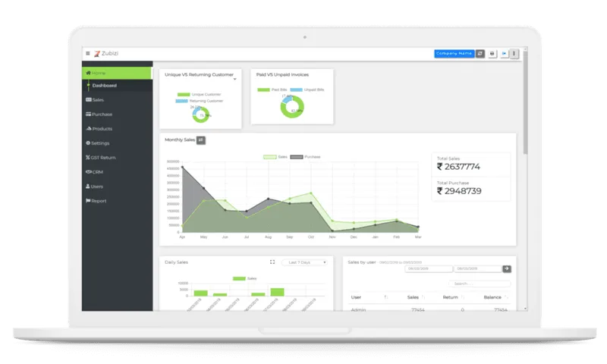Viewport: 607px width, 364px height.
Task: Click the refresh icon beside Company Name
Action: (480, 53)
